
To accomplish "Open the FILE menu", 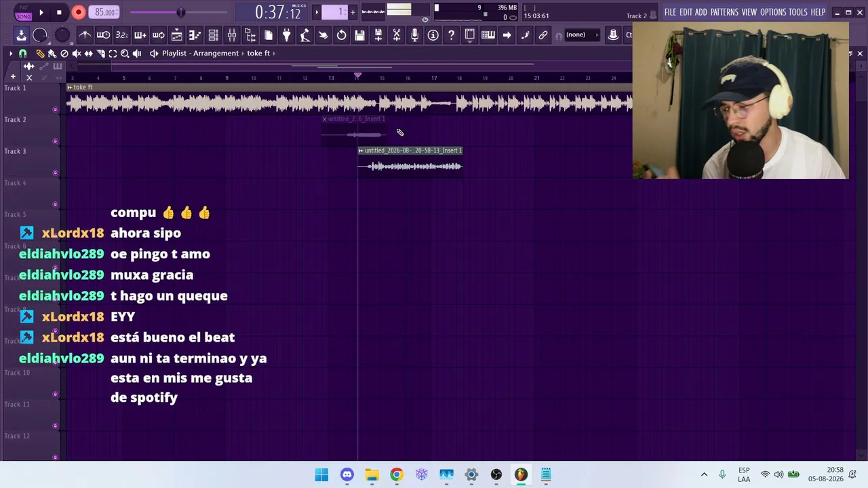I will [671, 12].
